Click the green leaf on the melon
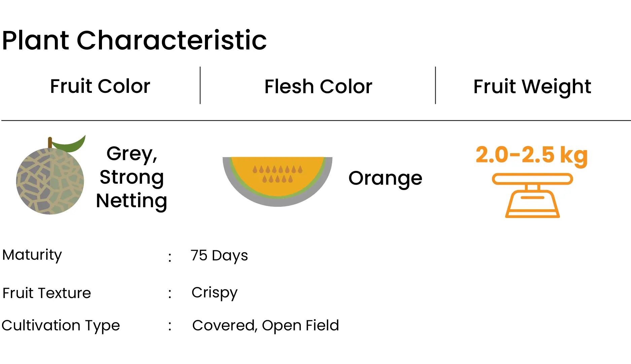The image size is (631, 364). [x=69, y=144]
